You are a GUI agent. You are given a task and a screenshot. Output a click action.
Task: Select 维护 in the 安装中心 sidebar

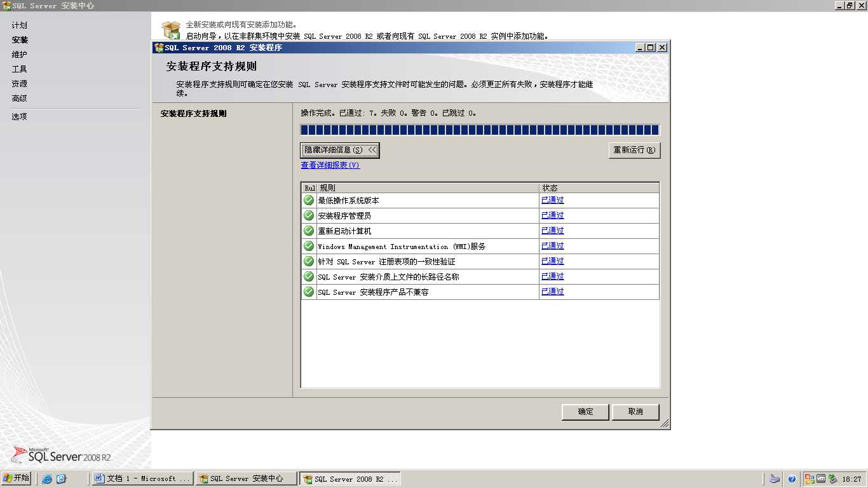coord(20,55)
